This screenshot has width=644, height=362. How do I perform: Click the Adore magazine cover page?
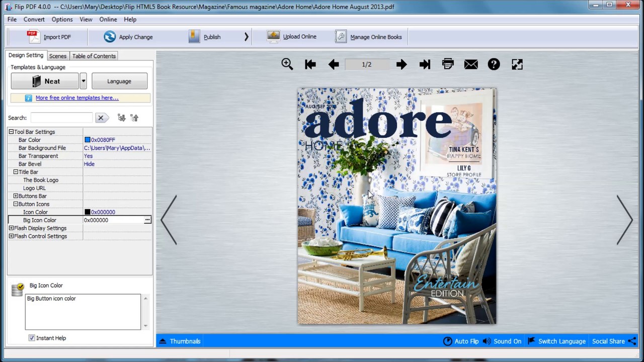click(397, 207)
